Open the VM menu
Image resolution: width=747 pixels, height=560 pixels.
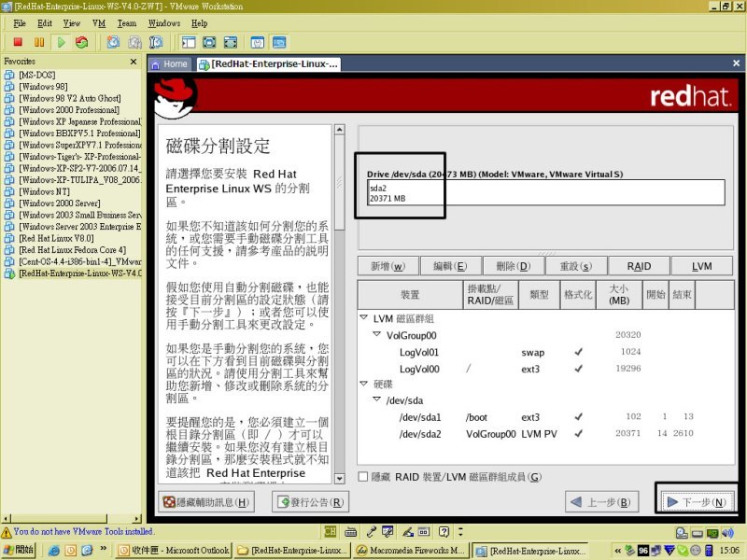pyautogui.click(x=99, y=23)
